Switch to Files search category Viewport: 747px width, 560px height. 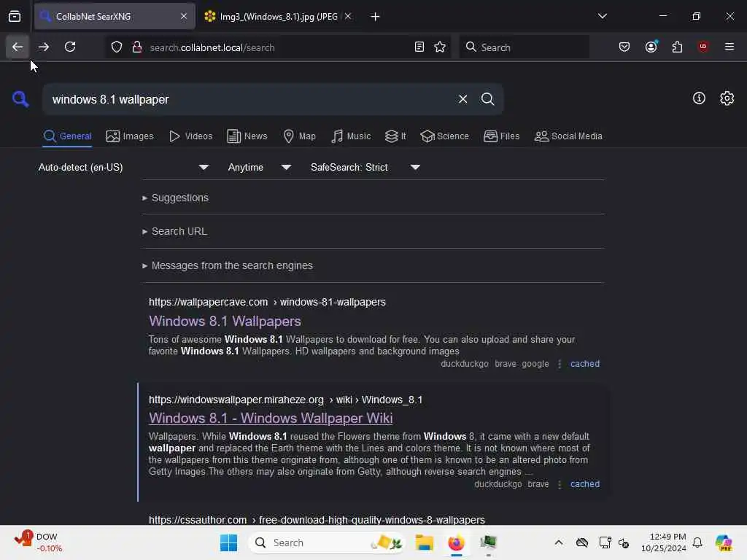(x=501, y=136)
